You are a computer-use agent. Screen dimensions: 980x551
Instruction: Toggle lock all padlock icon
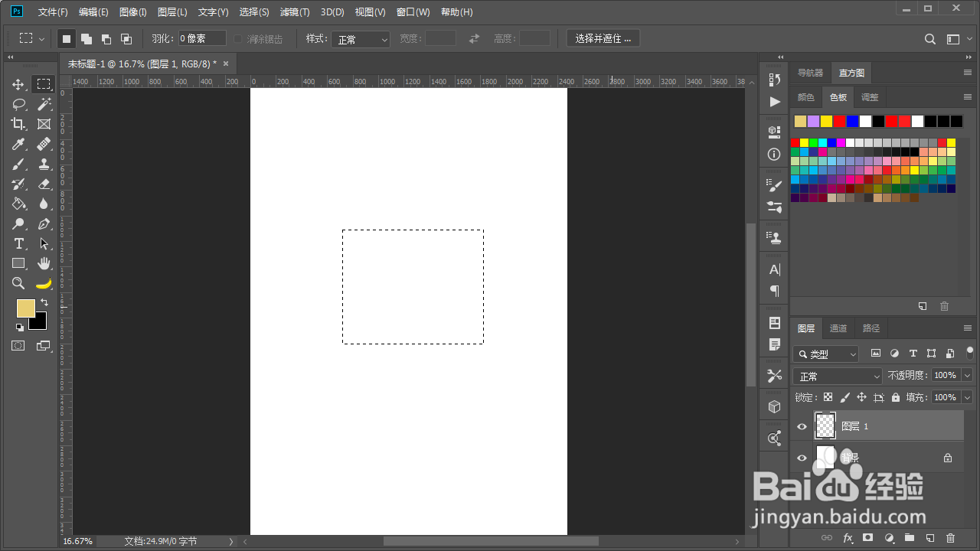point(895,397)
